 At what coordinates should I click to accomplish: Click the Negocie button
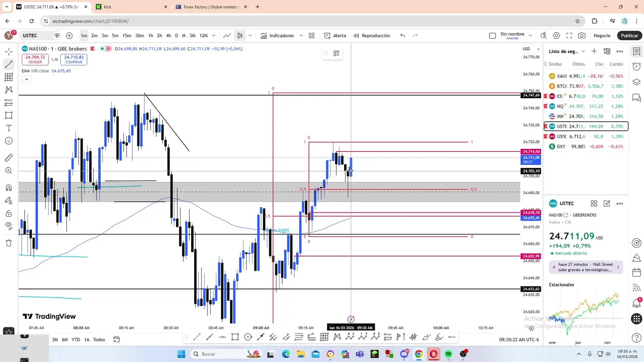point(602,36)
